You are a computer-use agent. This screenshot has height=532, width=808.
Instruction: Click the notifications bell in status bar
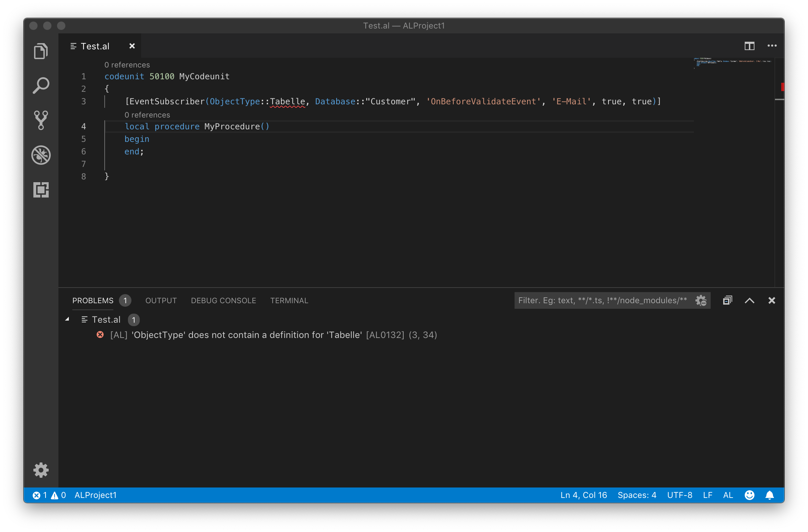click(770, 495)
